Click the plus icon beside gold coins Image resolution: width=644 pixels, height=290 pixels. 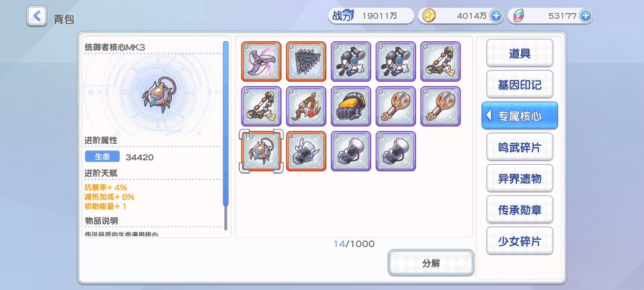496,16
